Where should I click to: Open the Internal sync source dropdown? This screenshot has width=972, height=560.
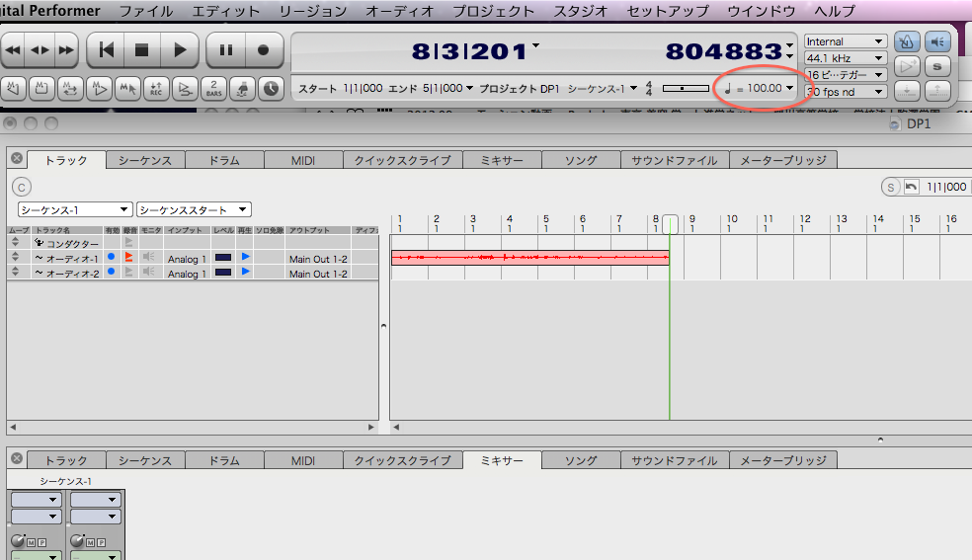coord(845,41)
